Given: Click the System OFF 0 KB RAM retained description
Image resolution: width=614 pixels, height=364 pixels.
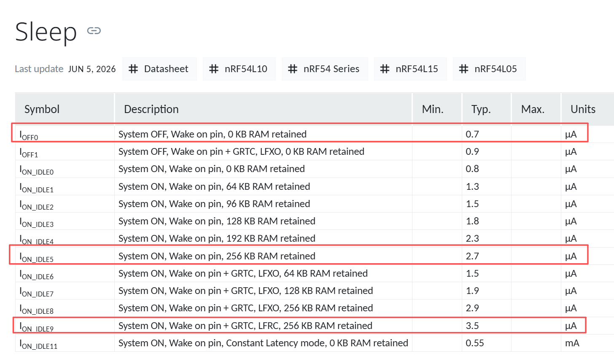Looking at the screenshot, I should [213, 134].
